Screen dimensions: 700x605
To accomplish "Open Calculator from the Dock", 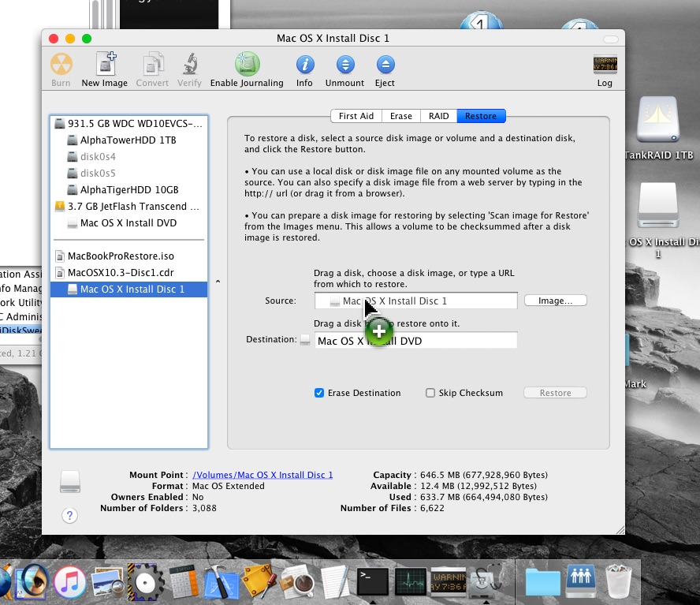I will 184,581.
